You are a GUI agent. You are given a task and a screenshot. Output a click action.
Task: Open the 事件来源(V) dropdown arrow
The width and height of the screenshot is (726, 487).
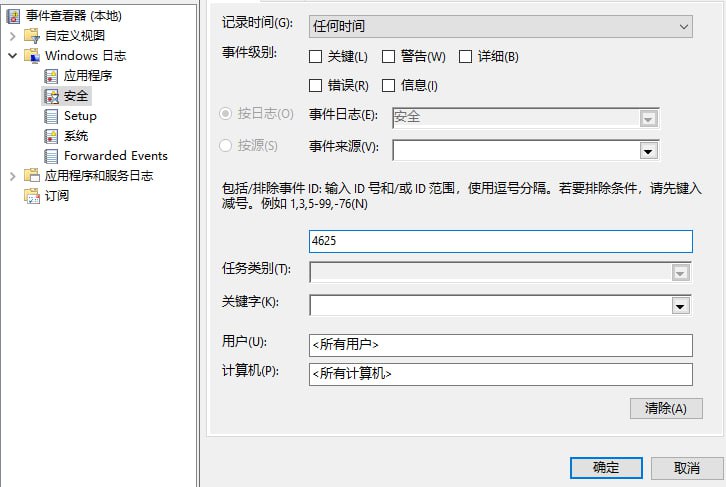click(x=648, y=151)
